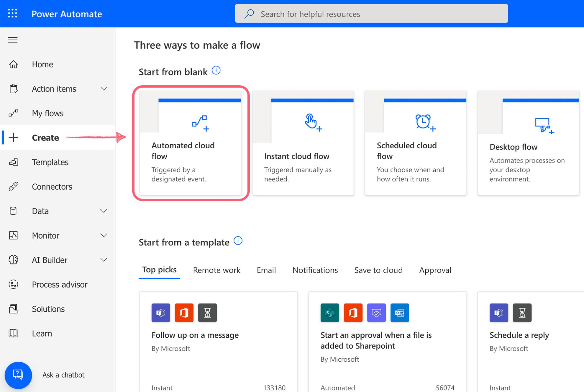The width and height of the screenshot is (584, 392).
Task: Choose the Instant cloud flow card
Action: click(x=303, y=143)
